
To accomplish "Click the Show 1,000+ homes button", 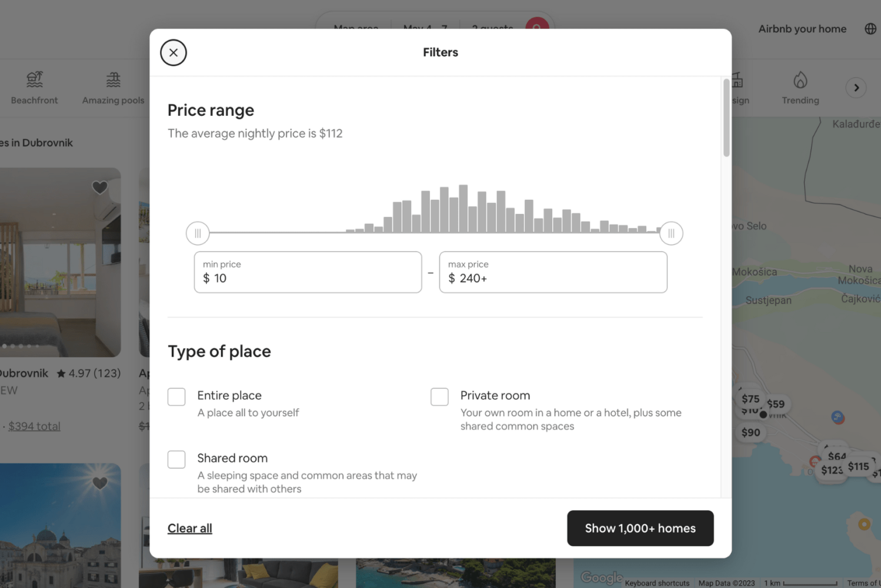I will coord(640,528).
